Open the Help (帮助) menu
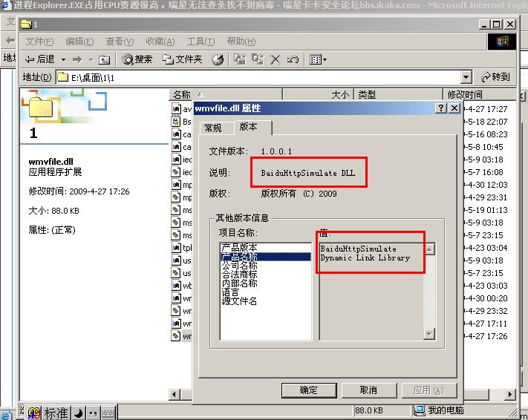This screenshot has height=420, width=528. click(x=241, y=42)
